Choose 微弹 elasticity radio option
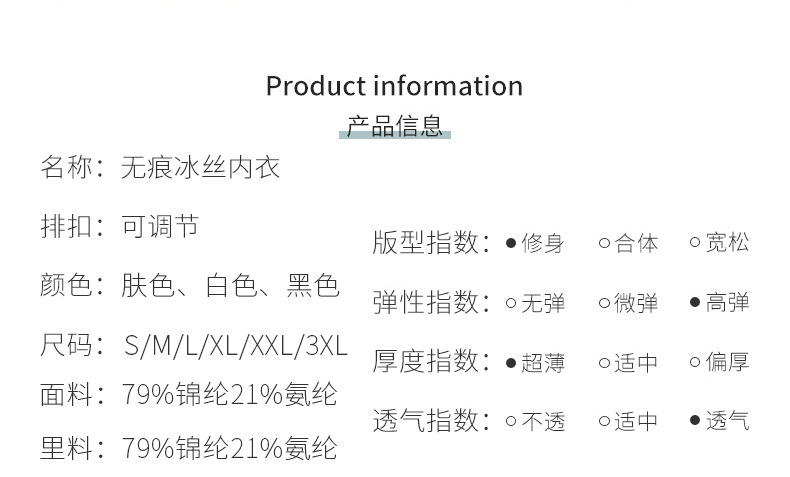This screenshot has width=790, height=477. (604, 303)
